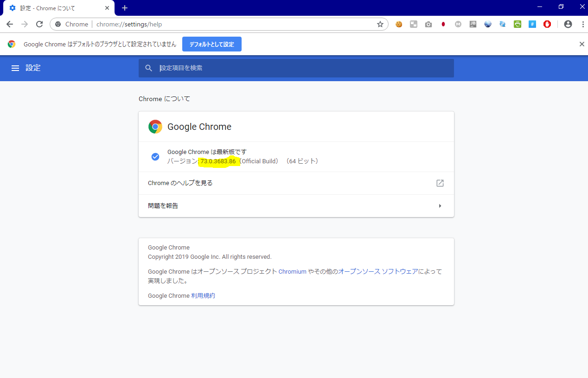The image size is (588, 378).
Task: Open the camera screenshot extension
Action: (x=428, y=25)
